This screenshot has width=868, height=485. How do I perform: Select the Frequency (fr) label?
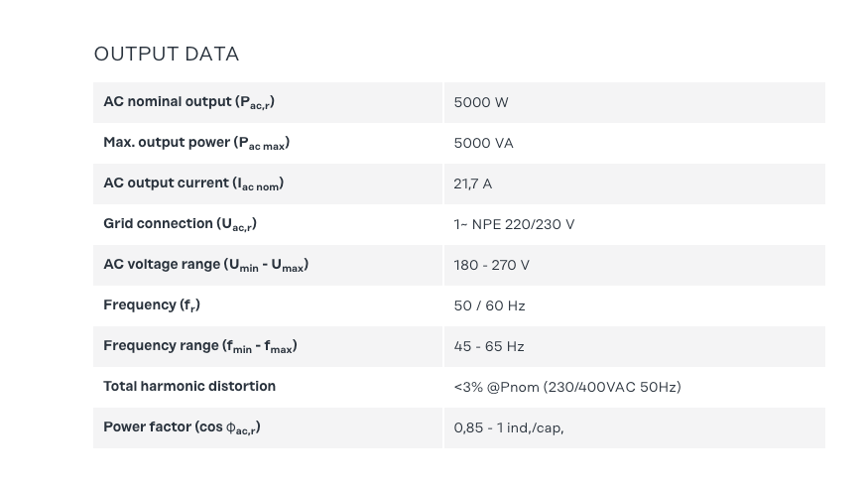pos(152,305)
